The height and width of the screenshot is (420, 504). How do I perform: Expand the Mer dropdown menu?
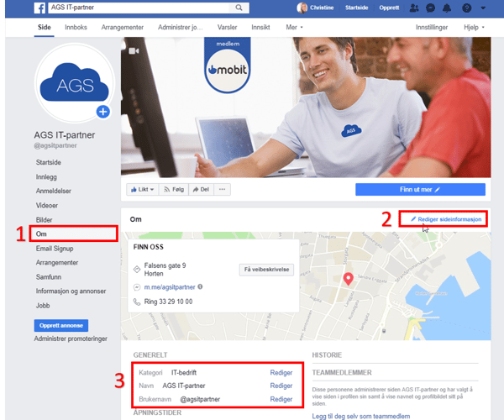click(294, 28)
